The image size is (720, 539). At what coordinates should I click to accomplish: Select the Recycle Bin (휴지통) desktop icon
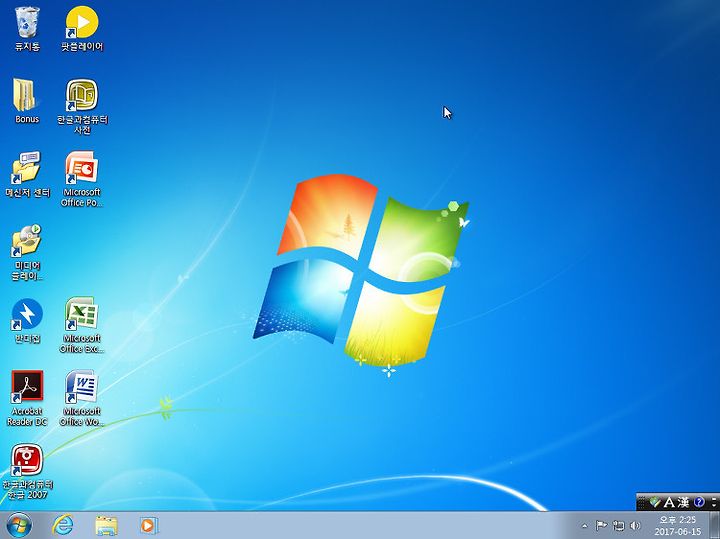[x=27, y=28]
